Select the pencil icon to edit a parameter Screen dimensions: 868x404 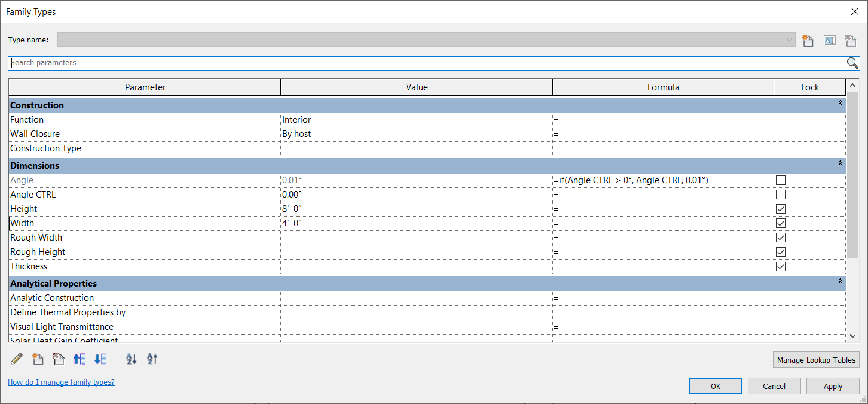point(16,359)
